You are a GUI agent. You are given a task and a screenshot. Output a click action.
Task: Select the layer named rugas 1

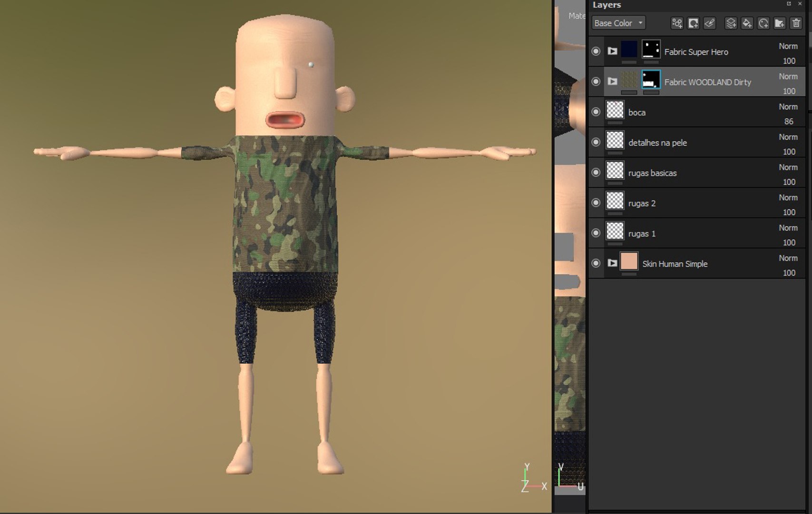642,234
